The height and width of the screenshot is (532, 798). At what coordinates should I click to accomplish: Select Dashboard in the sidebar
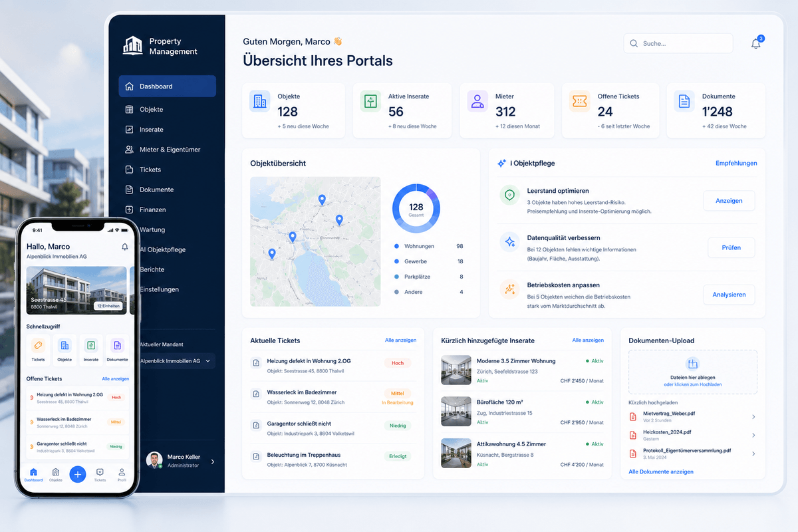pos(168,86)
